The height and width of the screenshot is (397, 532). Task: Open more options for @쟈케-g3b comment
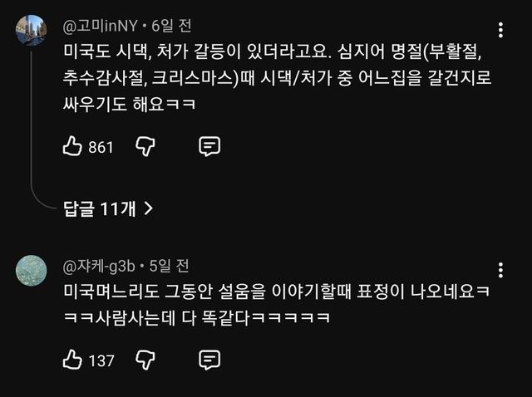500,271
